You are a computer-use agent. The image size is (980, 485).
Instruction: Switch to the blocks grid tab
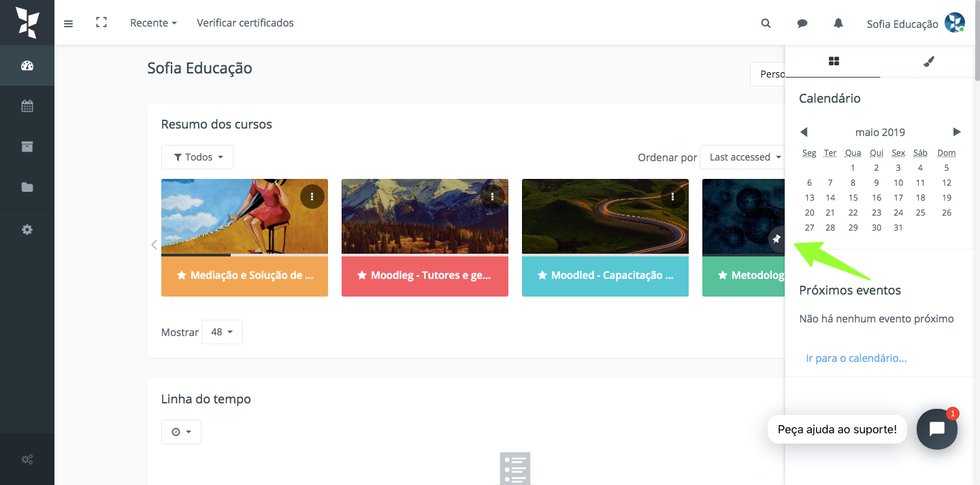[x=834, y=61]
